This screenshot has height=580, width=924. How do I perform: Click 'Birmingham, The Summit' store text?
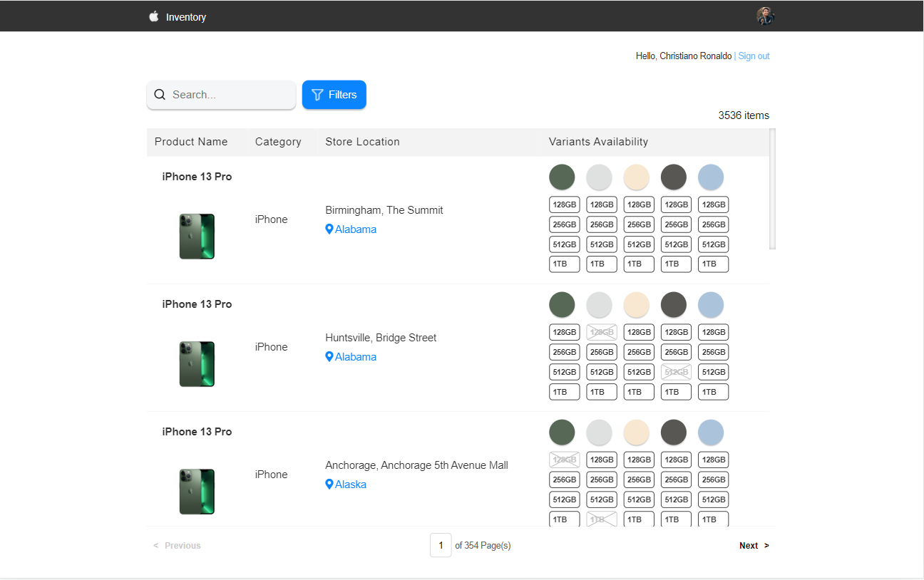(384, 210)
